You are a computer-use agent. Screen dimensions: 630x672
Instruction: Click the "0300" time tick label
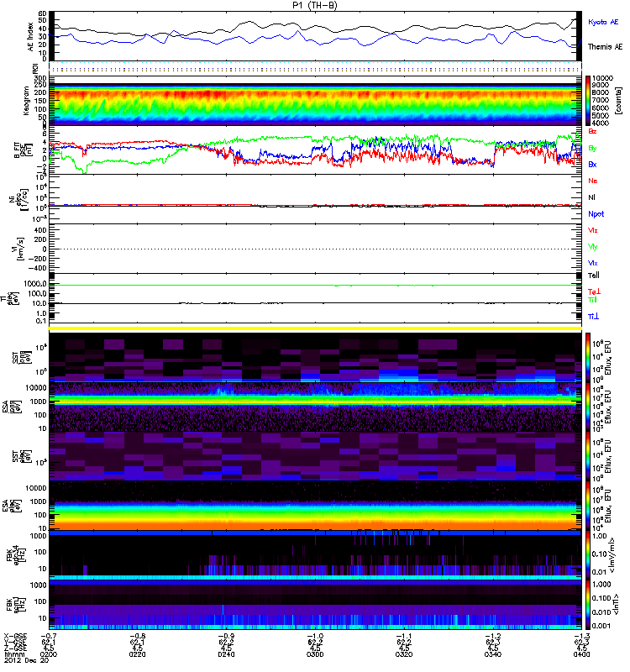coord(315,654)
